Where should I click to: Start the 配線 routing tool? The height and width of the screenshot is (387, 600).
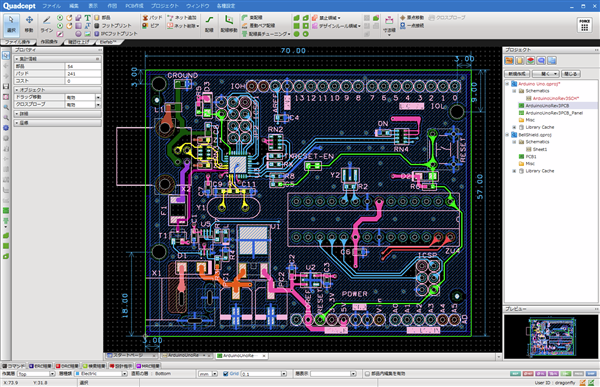[x=209, y=24]
